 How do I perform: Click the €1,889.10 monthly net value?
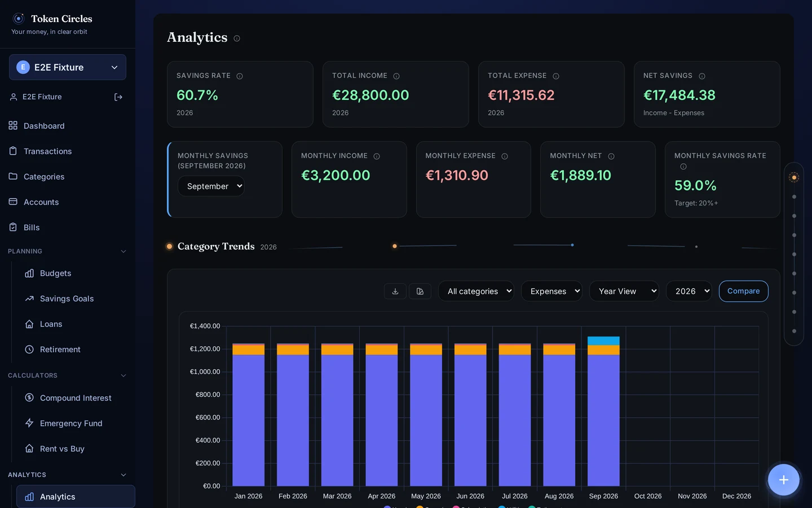tap(581, 176)
